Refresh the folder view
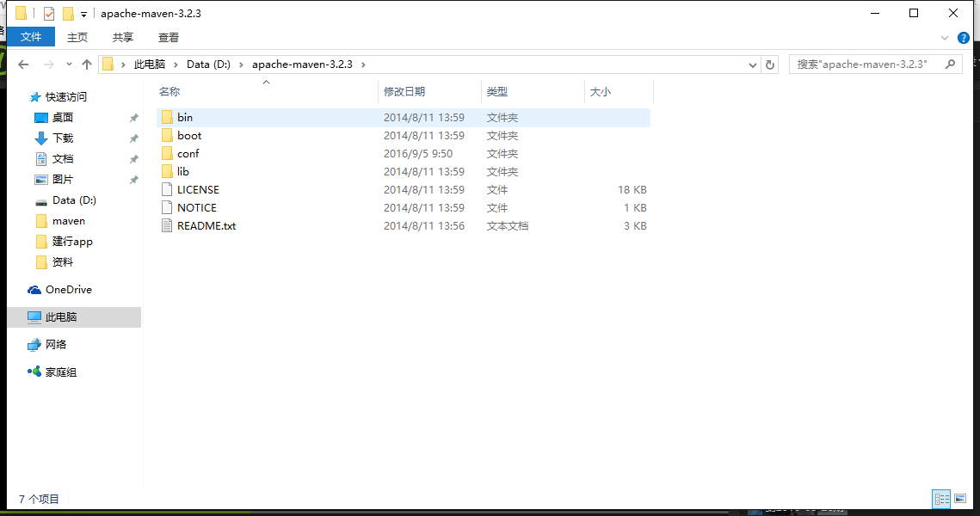Screen dimensions: 980x516 click(x=769, y=64)
